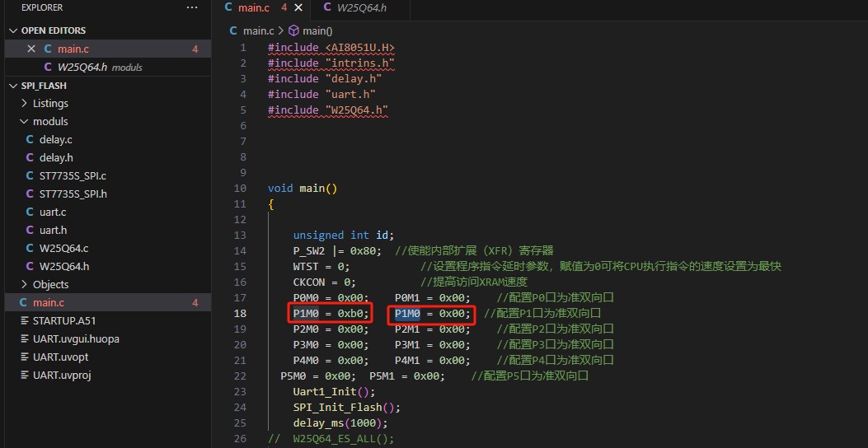868x448 pixels.
Task: Open W25Q64.h in moduls folder
Action: pyautogui.click(x=64, y=266)
